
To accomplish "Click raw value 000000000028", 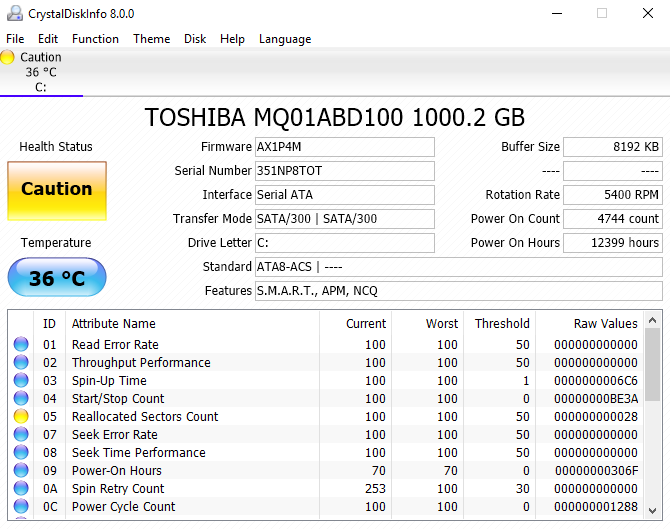I will [x=596, y=416].
